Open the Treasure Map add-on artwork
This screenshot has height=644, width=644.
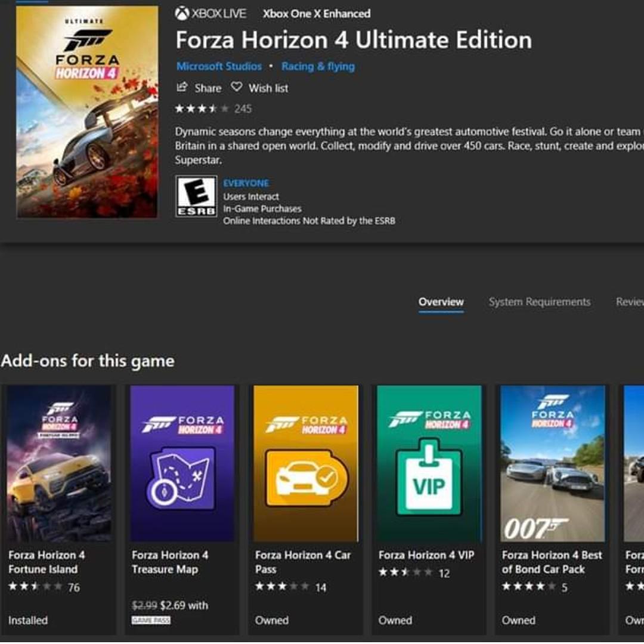click(182, 463)
